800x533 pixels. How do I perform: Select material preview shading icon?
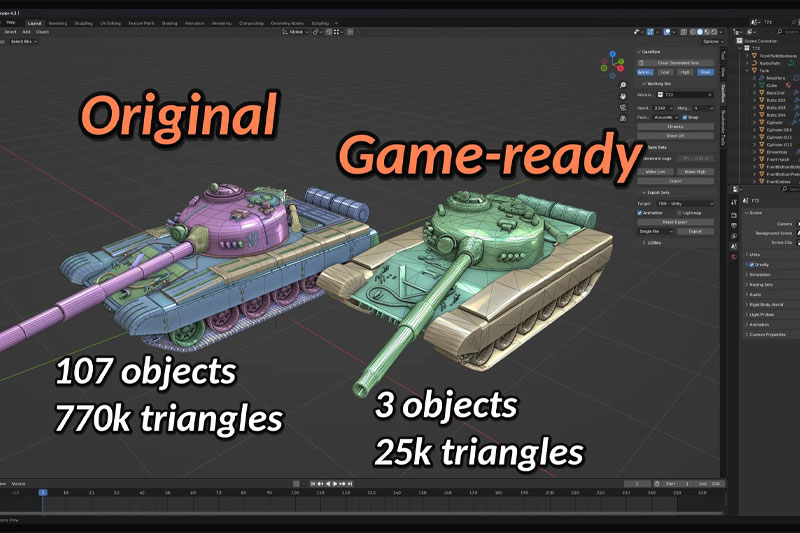707,32
